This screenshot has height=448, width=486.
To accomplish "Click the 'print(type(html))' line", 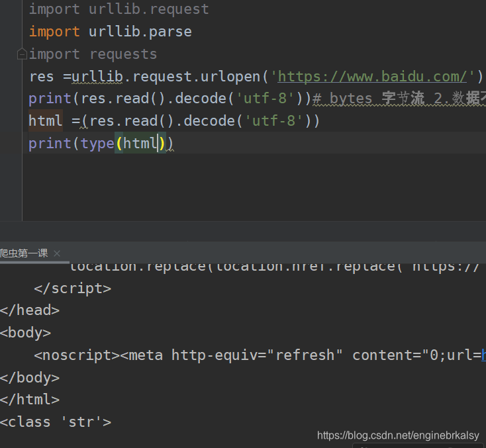I will (x=101, y=144).
